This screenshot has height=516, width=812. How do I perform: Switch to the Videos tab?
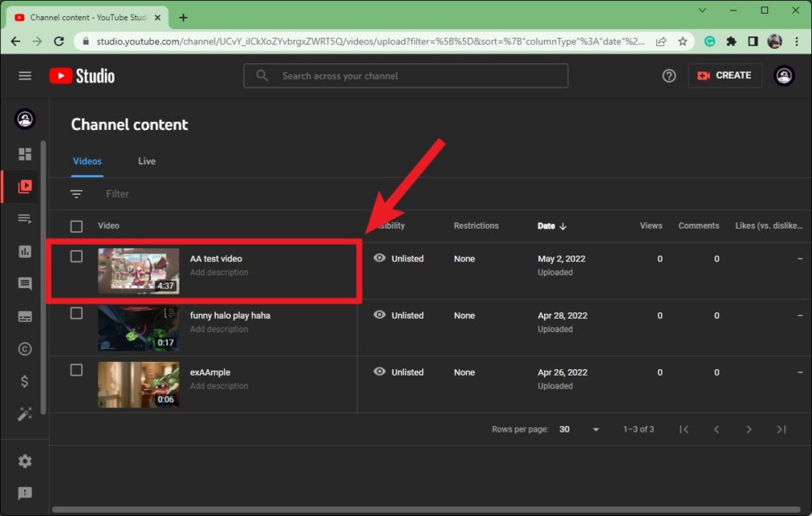click(87, 161)
